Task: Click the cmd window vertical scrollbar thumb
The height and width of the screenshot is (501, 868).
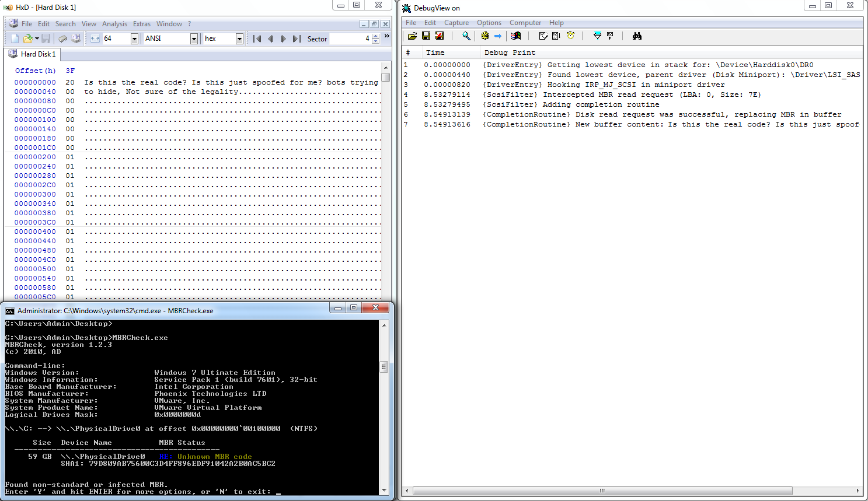Action: [x=384, y=367]
